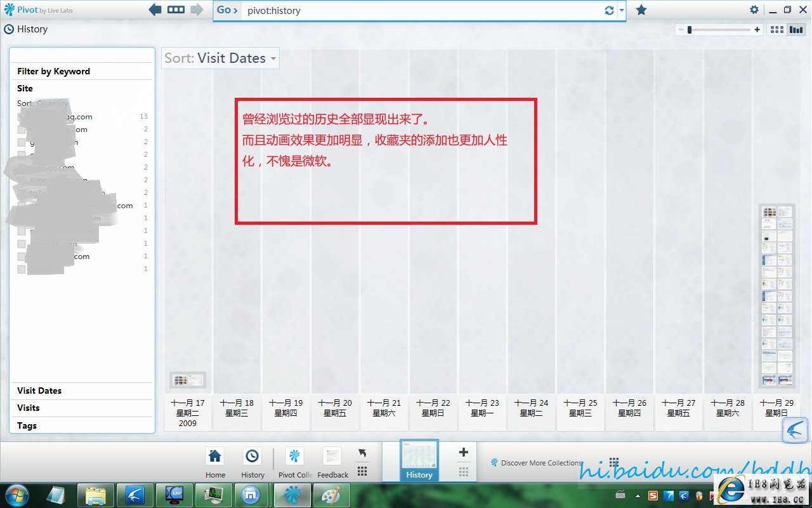Image resolution: width=812 pixels, height=508 pixels.
Task: Open the thumbnail in 十一月 17 column
Action: (188, 380)
